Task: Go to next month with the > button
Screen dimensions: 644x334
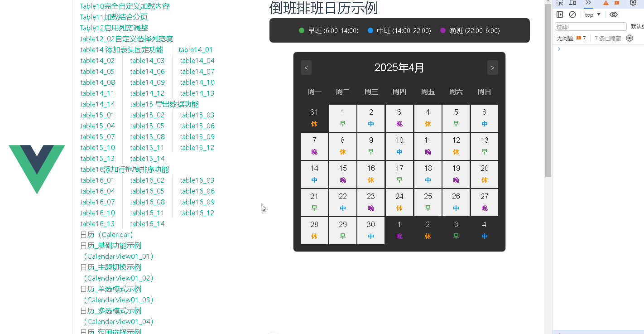Action: [x=492, y=67]
